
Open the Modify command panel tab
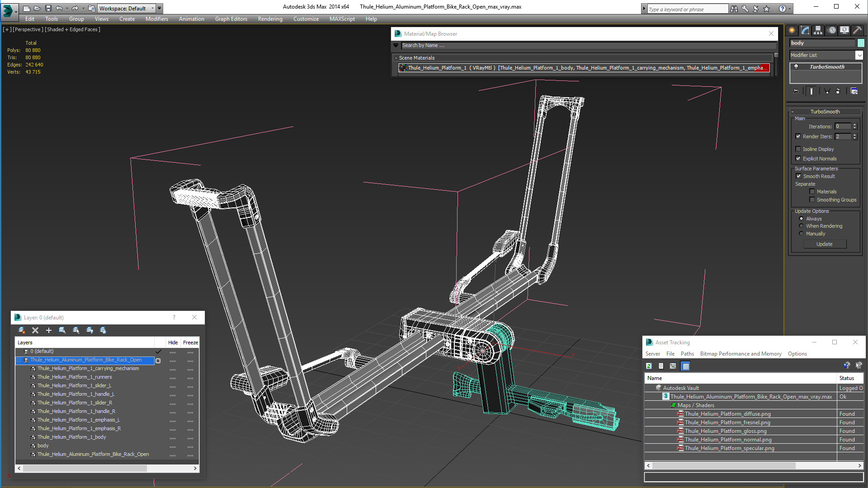pyautogui.click(x=805, y=30)
